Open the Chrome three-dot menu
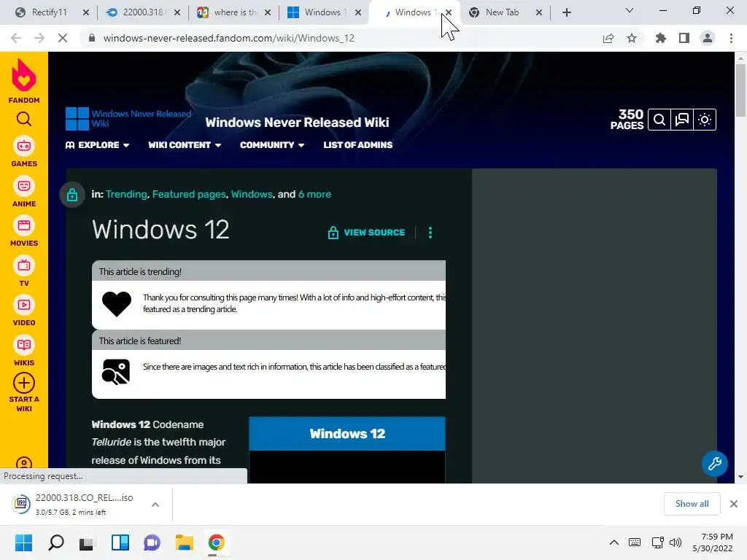The height and width of the screenshot is (560, 747). [731, 38]
